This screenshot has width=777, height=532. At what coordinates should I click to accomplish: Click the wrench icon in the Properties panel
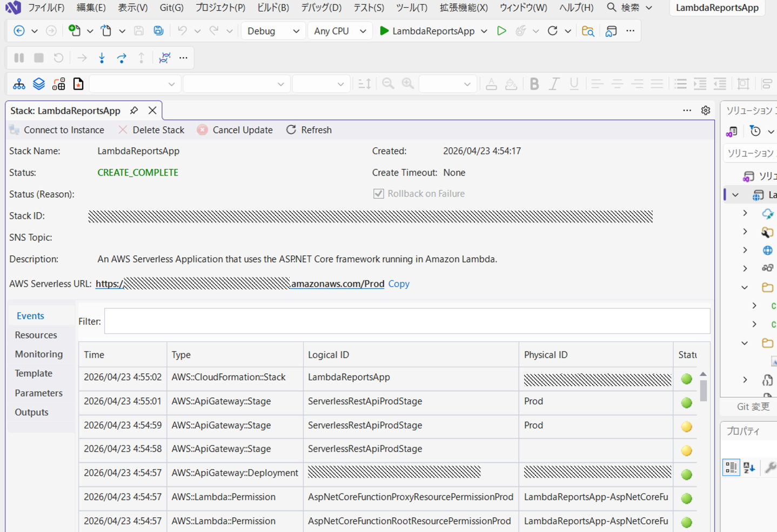770,467
